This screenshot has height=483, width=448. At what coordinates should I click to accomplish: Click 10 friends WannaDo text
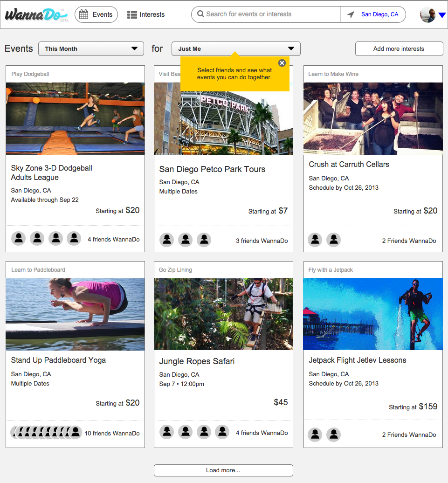point(112,433)
